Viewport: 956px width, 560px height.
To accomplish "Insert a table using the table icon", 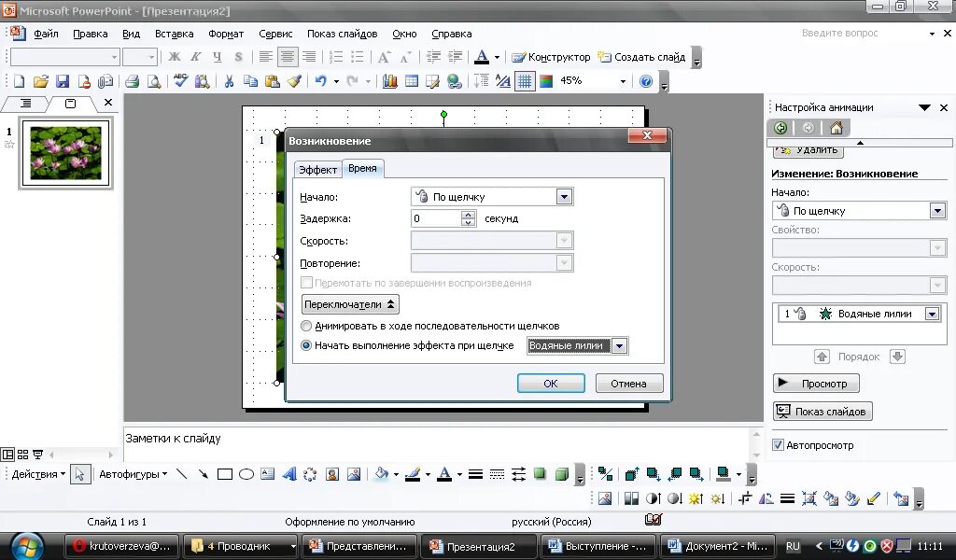I will click(x=412, y=81).
